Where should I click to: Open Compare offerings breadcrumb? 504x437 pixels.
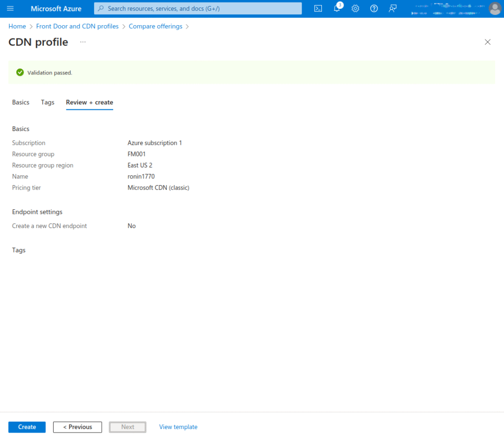coord(156,27)
